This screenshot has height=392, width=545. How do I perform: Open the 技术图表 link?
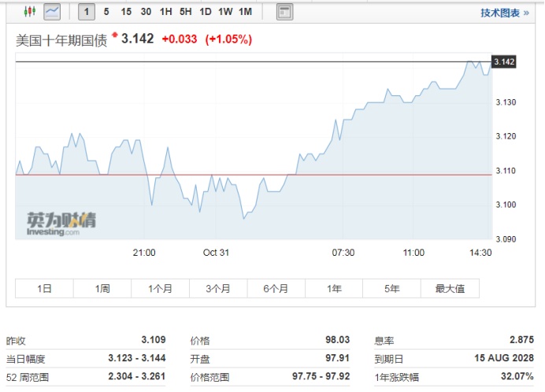(x=504, y=13)
